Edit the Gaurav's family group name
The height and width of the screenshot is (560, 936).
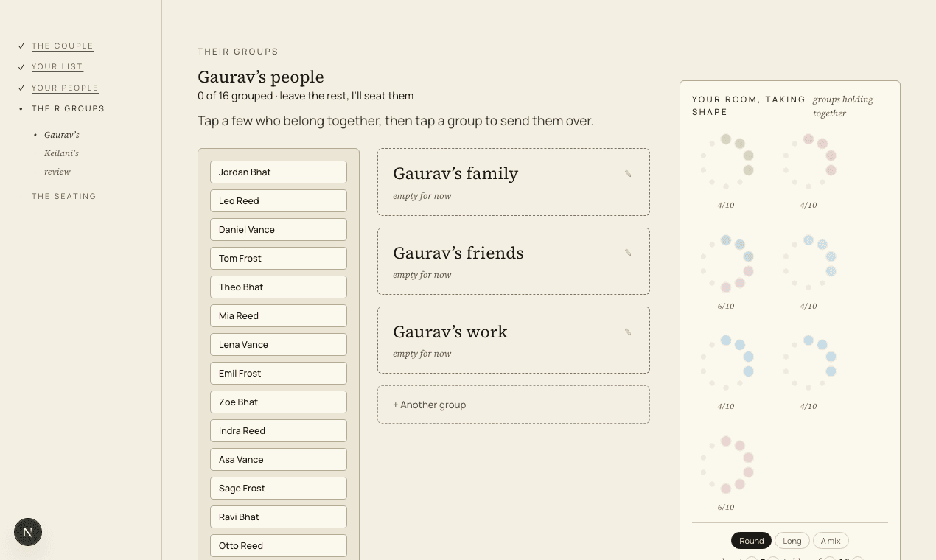628,174
